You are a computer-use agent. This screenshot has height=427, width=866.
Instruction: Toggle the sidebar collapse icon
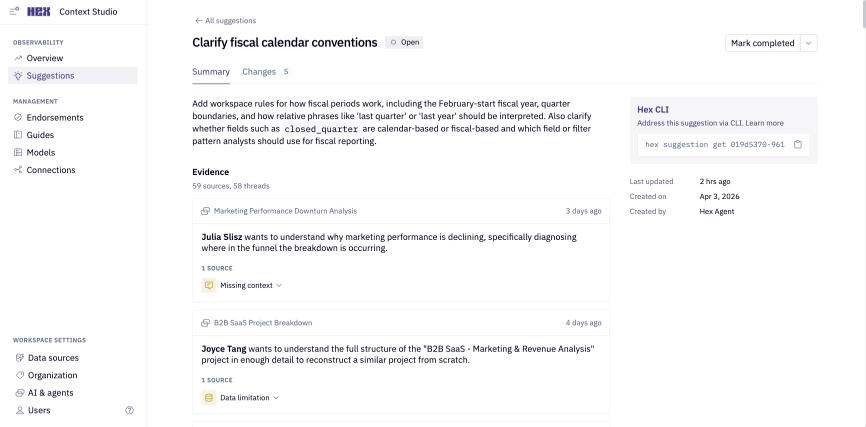point(14,12)
